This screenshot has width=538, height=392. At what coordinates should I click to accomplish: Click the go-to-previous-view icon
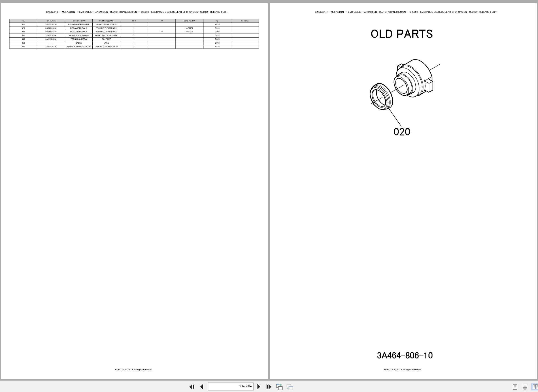(279, 387)
